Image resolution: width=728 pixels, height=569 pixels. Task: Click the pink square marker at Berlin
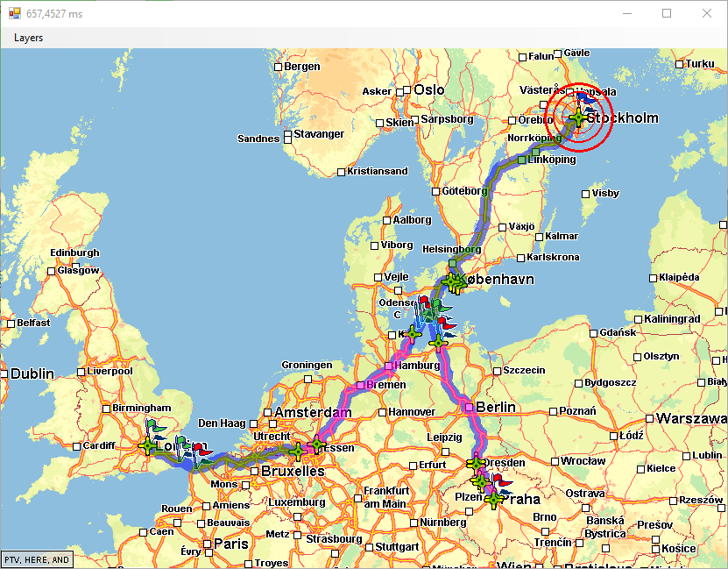coord(469,408)
